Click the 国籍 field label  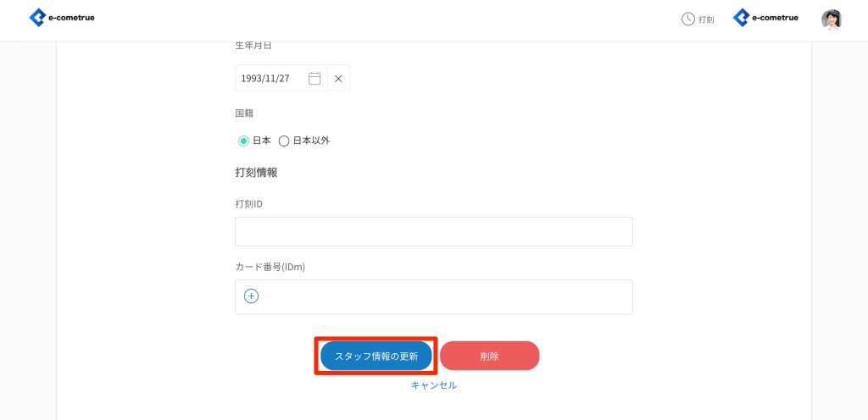[x=244, y=113]
